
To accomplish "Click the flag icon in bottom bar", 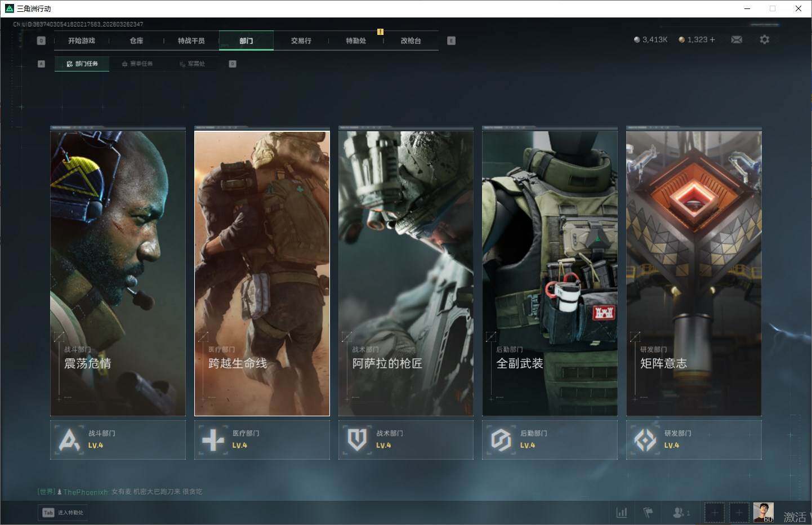I will point(648,513).
